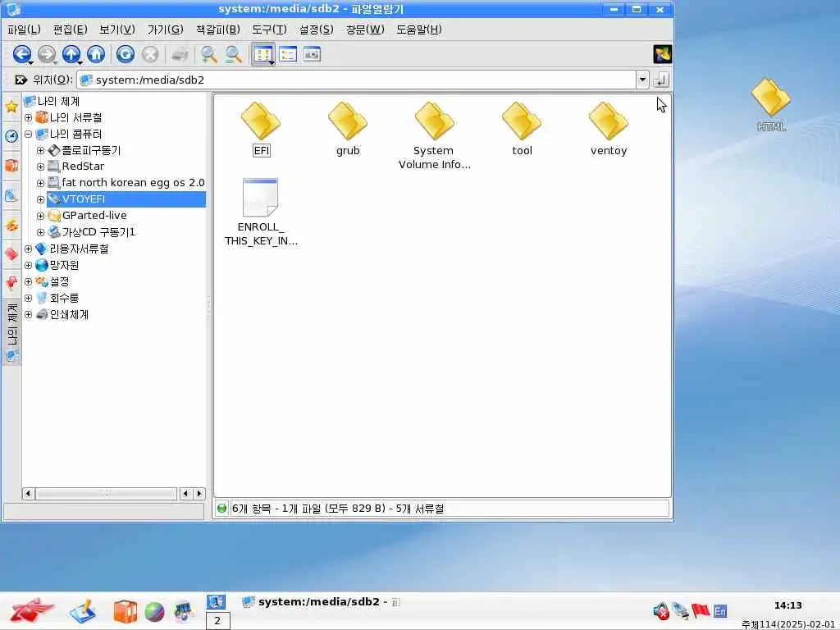Click the grayed Forward arrow button
The width and height of the screenshot is (840, 630).
(47, 54)
